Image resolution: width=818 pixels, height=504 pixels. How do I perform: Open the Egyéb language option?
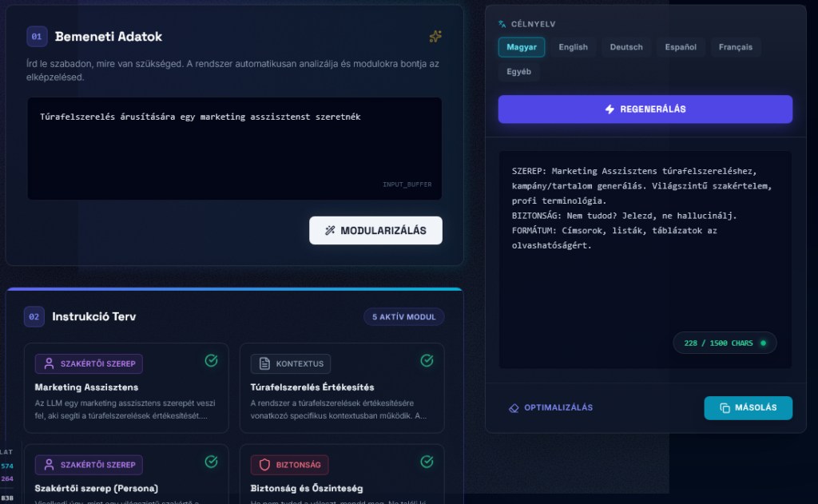(x=519, y=72)
